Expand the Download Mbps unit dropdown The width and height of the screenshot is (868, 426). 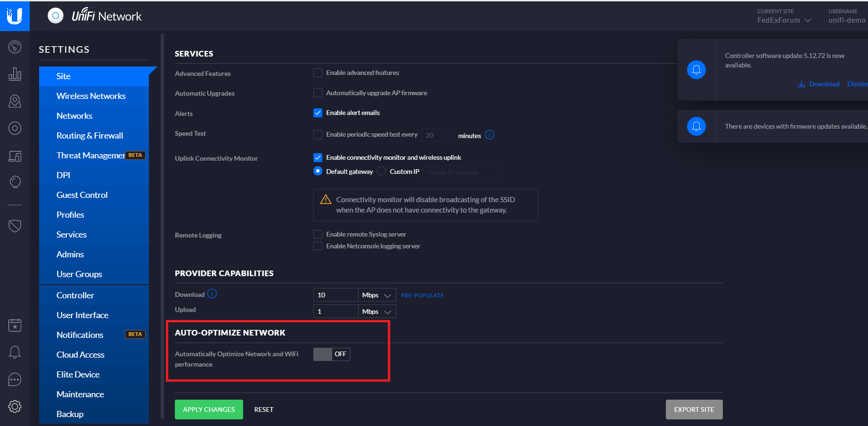click(377, 295)
